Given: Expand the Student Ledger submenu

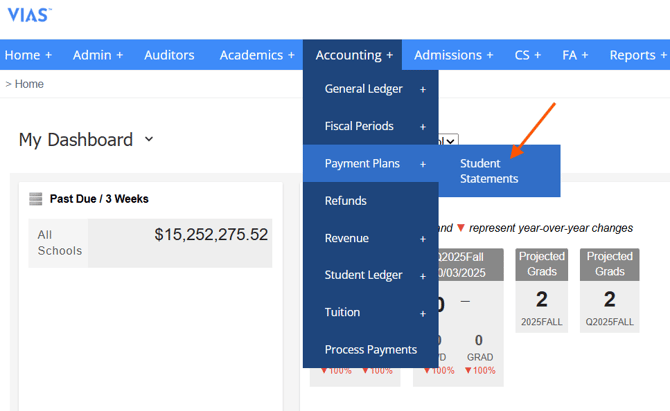Looking at the screenshot, I should click(x=370, y=275).
